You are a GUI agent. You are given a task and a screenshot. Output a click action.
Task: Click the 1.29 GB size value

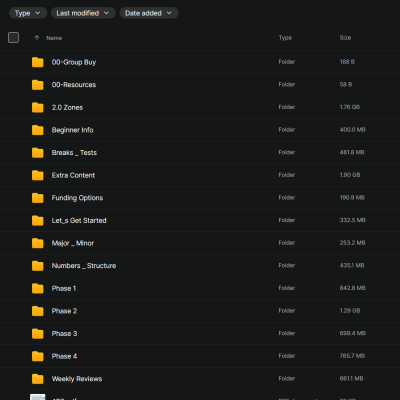click(350, 310)
